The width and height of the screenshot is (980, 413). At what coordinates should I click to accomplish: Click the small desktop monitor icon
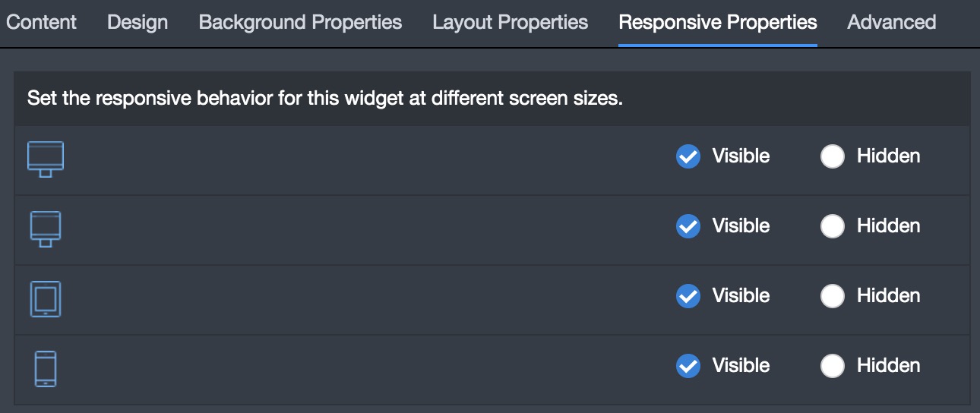click(46, 229)
